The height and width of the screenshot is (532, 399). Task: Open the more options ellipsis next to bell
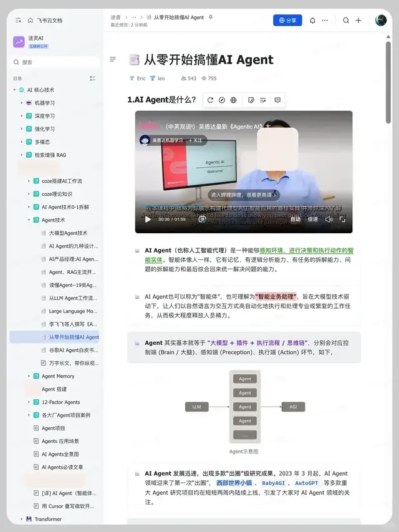point(325,21)
